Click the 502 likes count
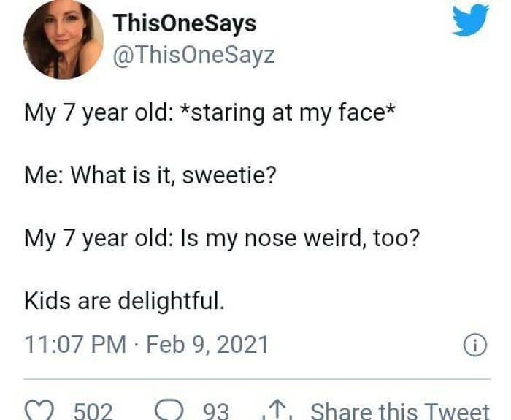The height and width of the screenshot is (420, 511). 93,411
